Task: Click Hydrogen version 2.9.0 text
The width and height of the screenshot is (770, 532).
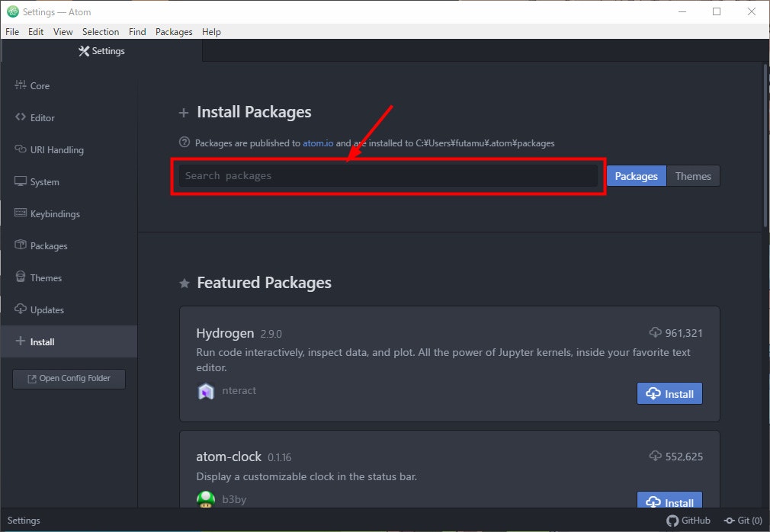Action: point(271,335)
